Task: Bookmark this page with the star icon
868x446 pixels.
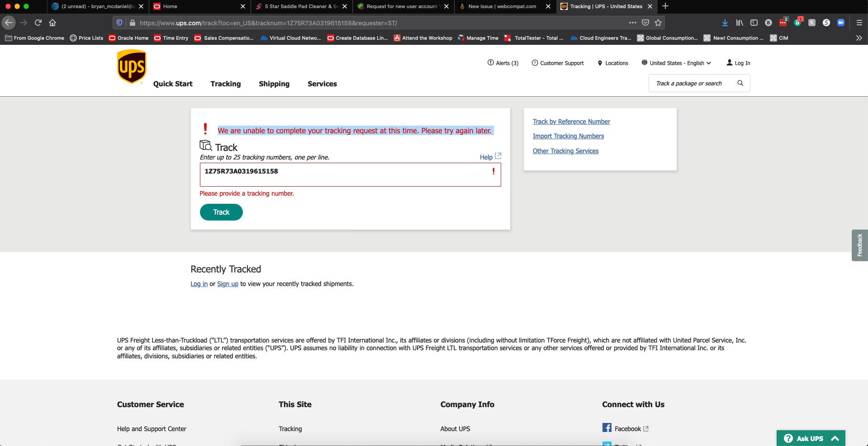Action: tap(658, 23)
